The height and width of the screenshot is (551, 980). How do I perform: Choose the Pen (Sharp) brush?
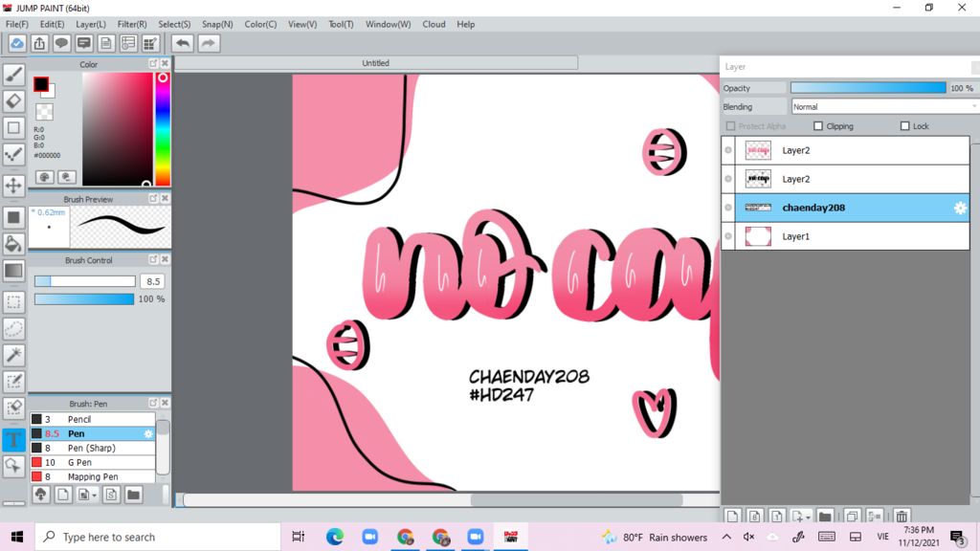point(93,448)
